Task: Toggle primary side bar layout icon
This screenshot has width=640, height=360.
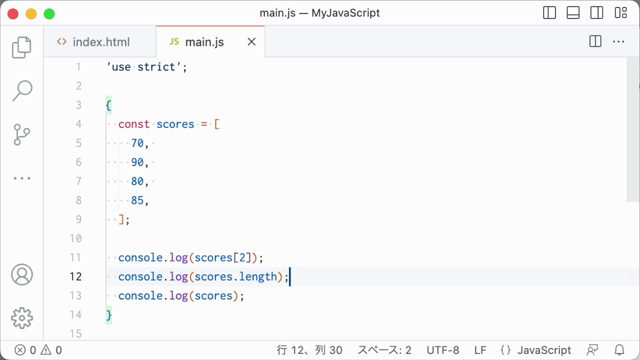Action: pyautogui.click(x=549, y=13)
